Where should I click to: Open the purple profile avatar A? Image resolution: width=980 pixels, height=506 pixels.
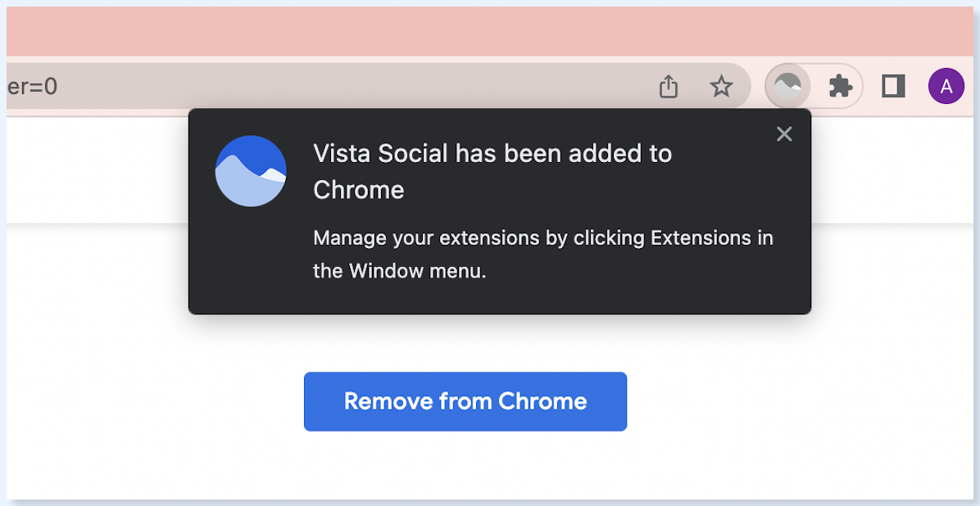[946, 86]
